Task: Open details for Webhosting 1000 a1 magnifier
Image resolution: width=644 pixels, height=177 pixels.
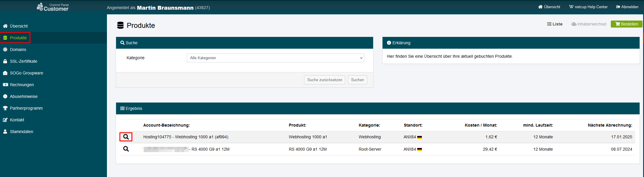Action: coord(126,137)
